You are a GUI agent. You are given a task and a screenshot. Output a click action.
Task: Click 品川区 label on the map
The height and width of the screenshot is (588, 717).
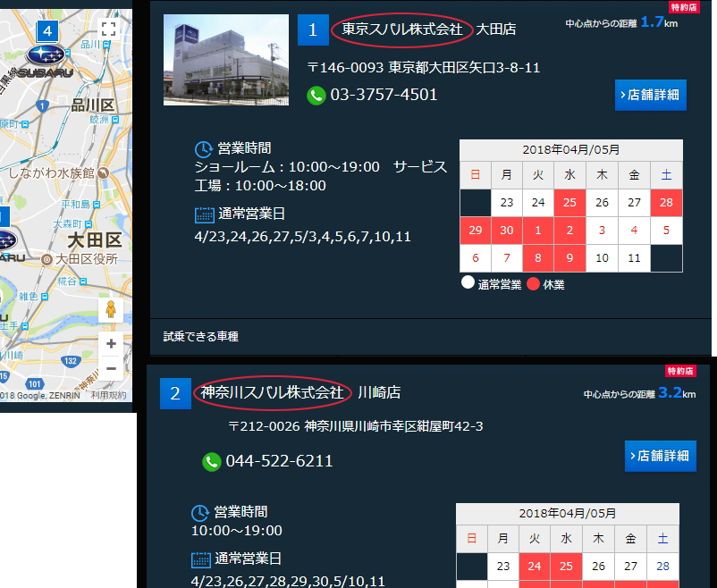(93, 105)
